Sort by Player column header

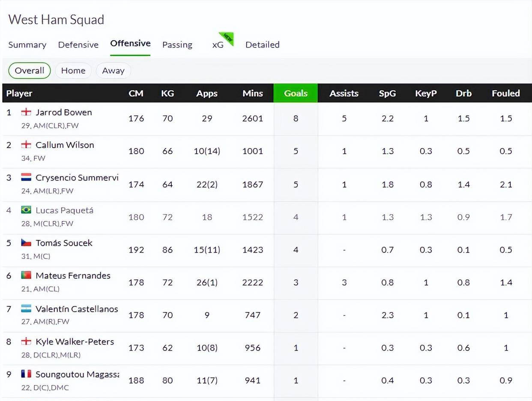click(x=19, y=93)
